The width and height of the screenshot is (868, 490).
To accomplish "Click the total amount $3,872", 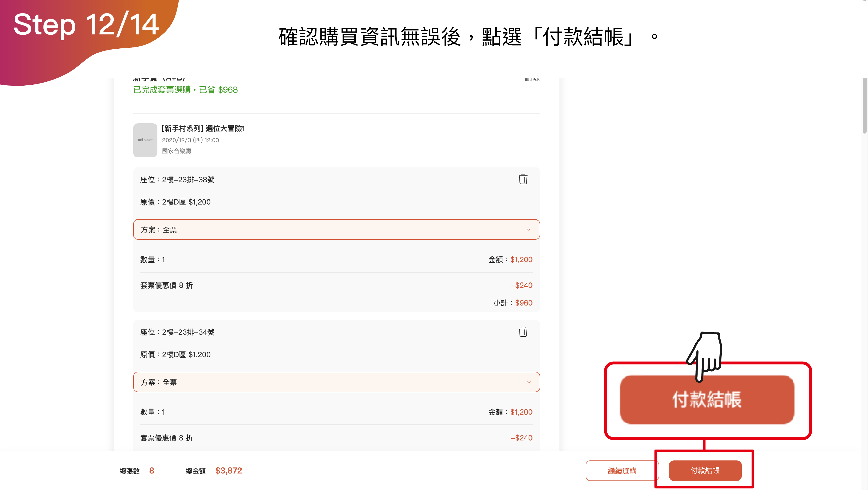I will 229,470.
